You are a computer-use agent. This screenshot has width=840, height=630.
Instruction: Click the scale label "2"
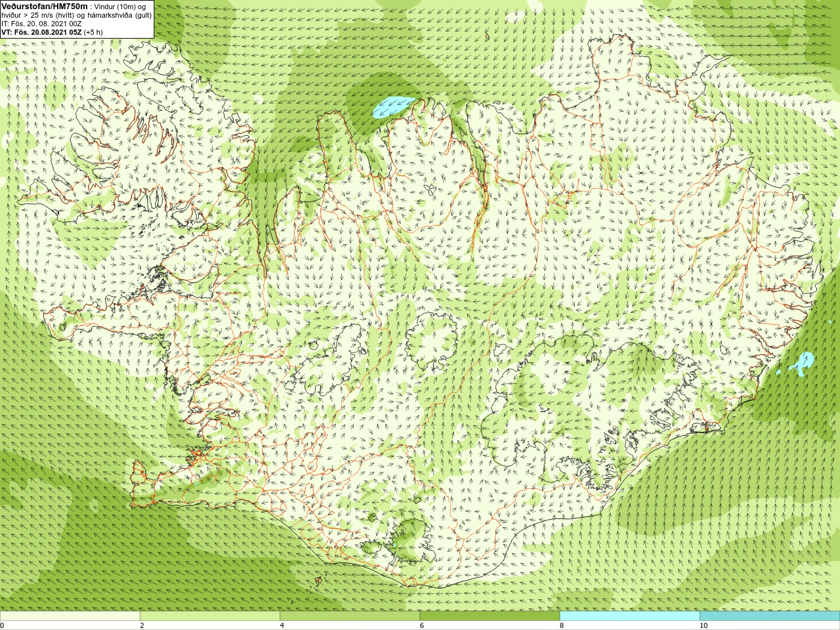(x=142, y=625)
